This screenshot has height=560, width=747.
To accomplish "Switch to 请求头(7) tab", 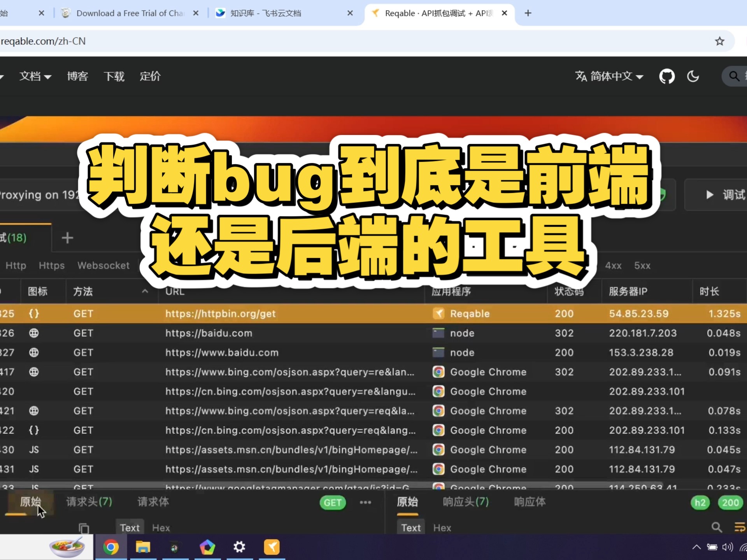I will pos(89,502).
